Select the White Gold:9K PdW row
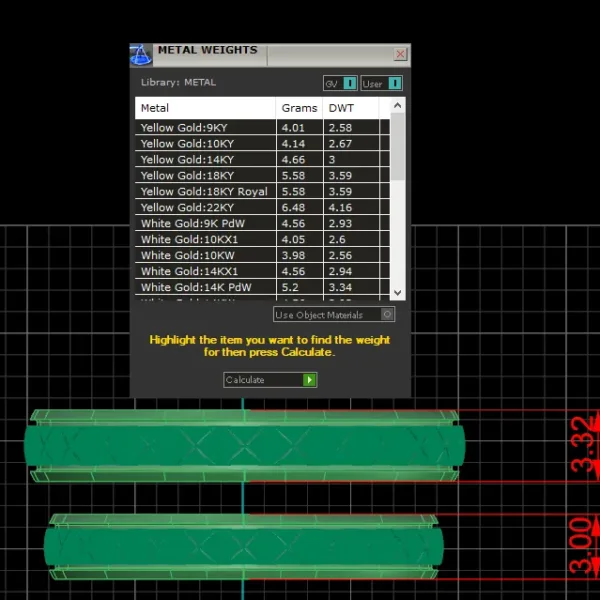 262,223
